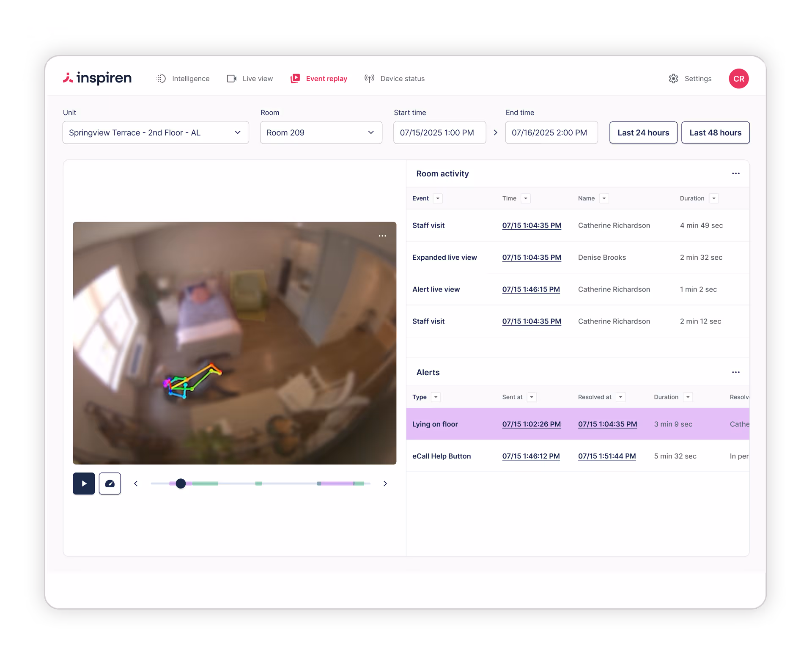The image size is (812, 651).
Task: Click the timeline slider knob
Action: point(181,483)
